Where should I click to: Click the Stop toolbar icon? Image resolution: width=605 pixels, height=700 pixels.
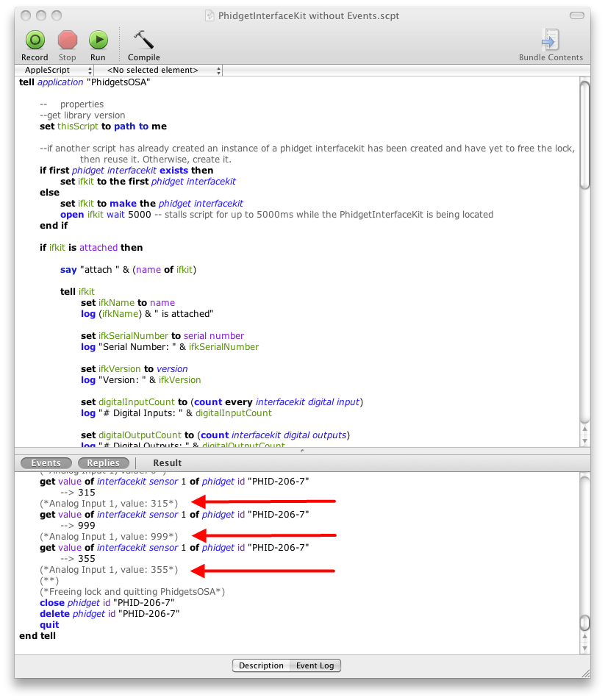[x=68, y=40]
